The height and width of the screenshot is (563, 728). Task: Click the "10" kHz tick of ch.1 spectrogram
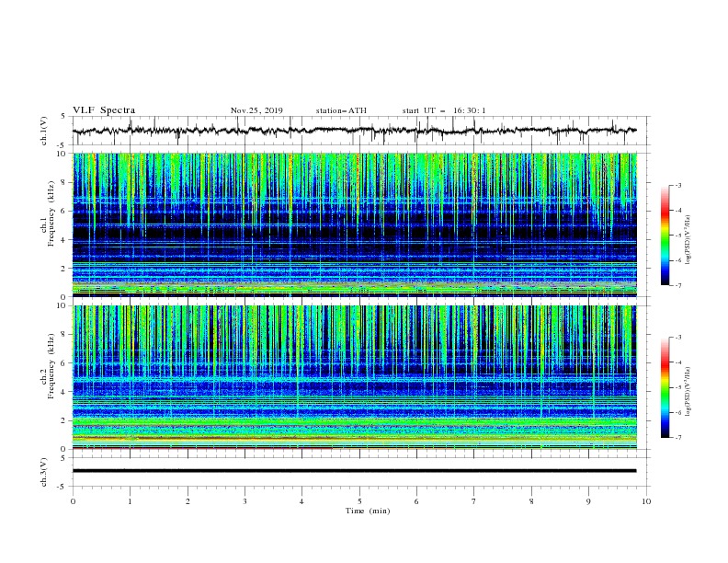[x=63, y=154]
